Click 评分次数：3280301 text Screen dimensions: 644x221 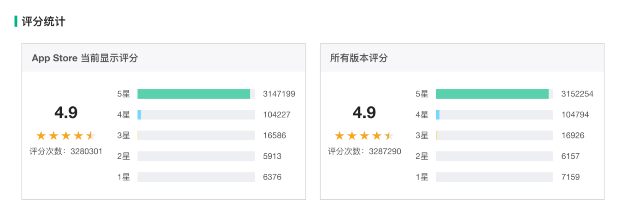(66, 151)
